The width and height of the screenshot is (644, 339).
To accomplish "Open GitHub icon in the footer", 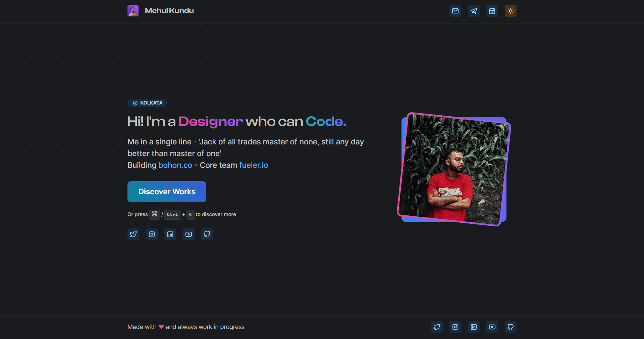I will coord(511,327).
